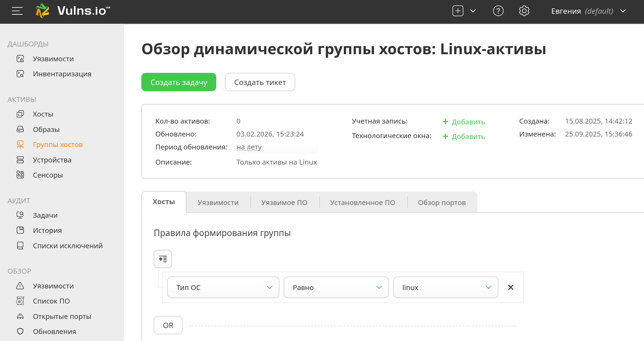The image size is (644, 341).
Task: Open Списки исключений sidebar item
Action: 67,246
